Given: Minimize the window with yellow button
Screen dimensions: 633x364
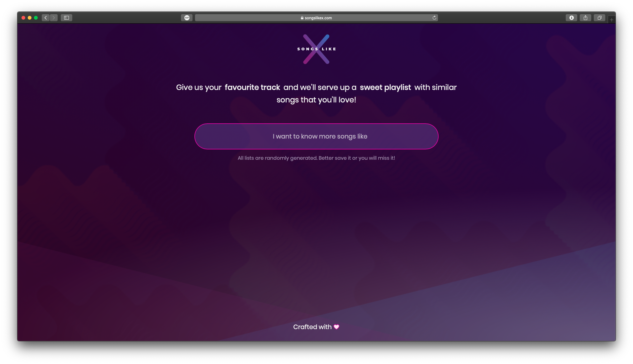Looking at the screenshot, I should pyautogui.click(x=30, y=18).
